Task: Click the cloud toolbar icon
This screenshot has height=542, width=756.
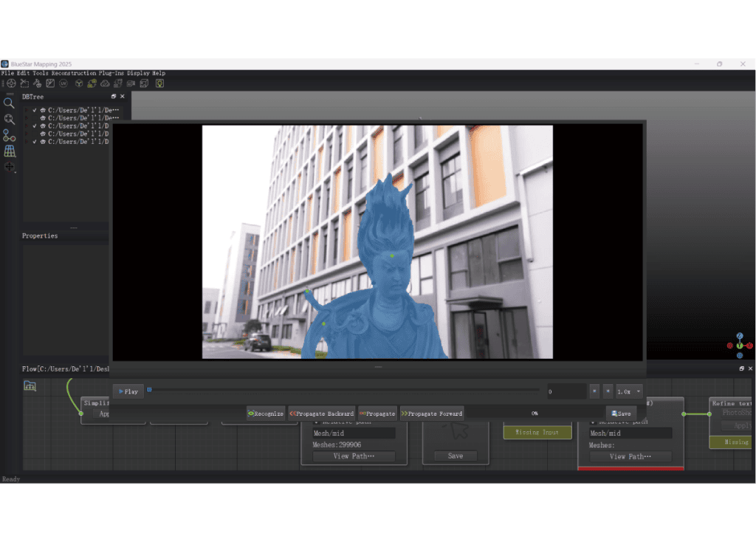Action: point(105,83)
